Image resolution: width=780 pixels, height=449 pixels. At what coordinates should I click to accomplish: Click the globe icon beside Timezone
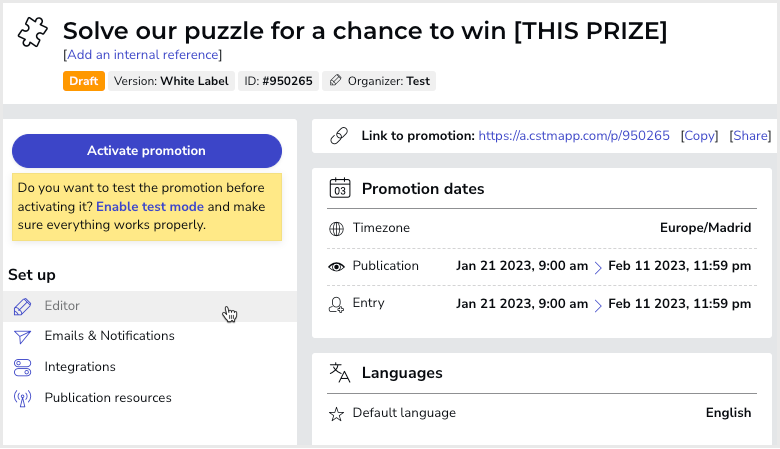tap(337, 229)
